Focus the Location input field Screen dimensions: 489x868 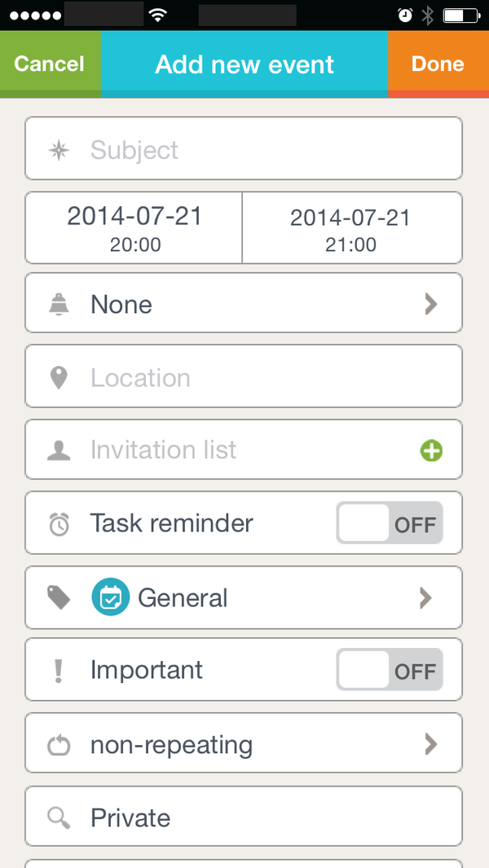(261, 378)
